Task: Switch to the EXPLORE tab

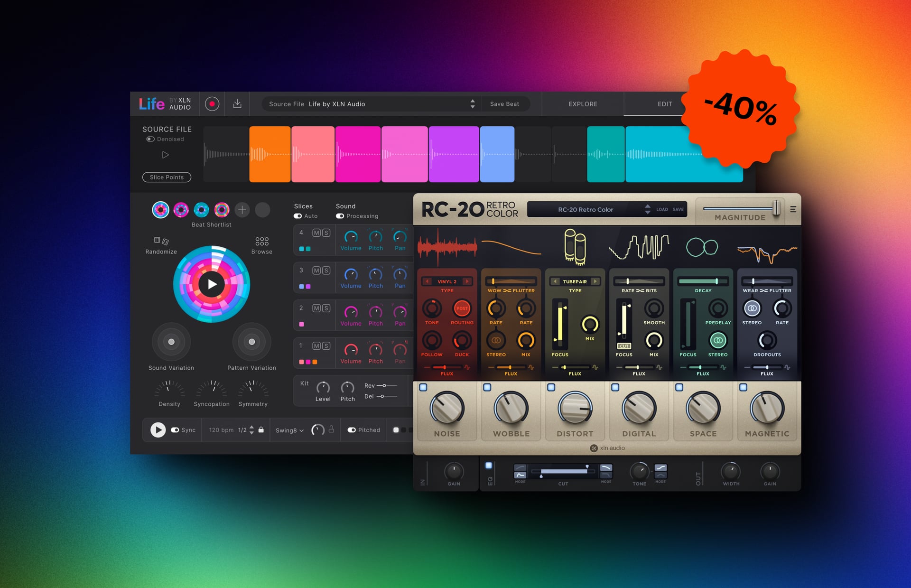Action: [x=583, y=104]
